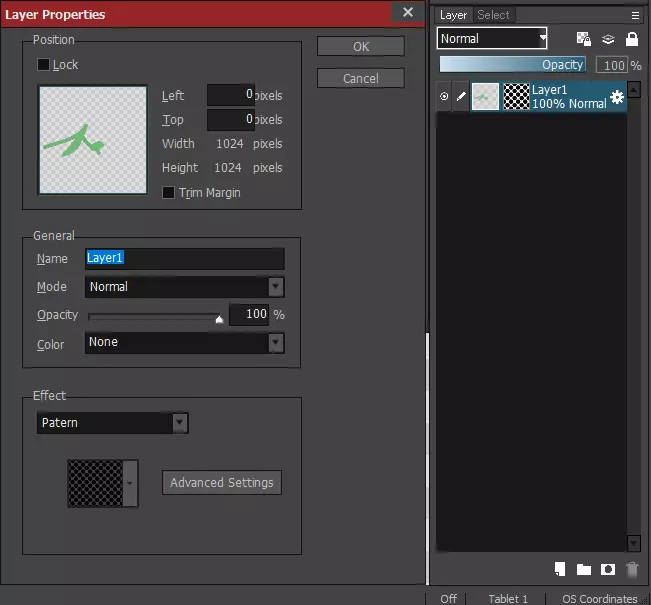Click the Top position input field
This screenshot has width=651, height=605.
click(230, 120)
